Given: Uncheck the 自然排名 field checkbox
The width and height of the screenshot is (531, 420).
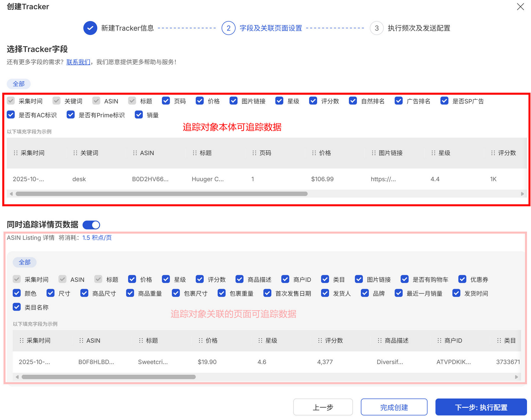Looking at the screenshot, I should point(353,101).
